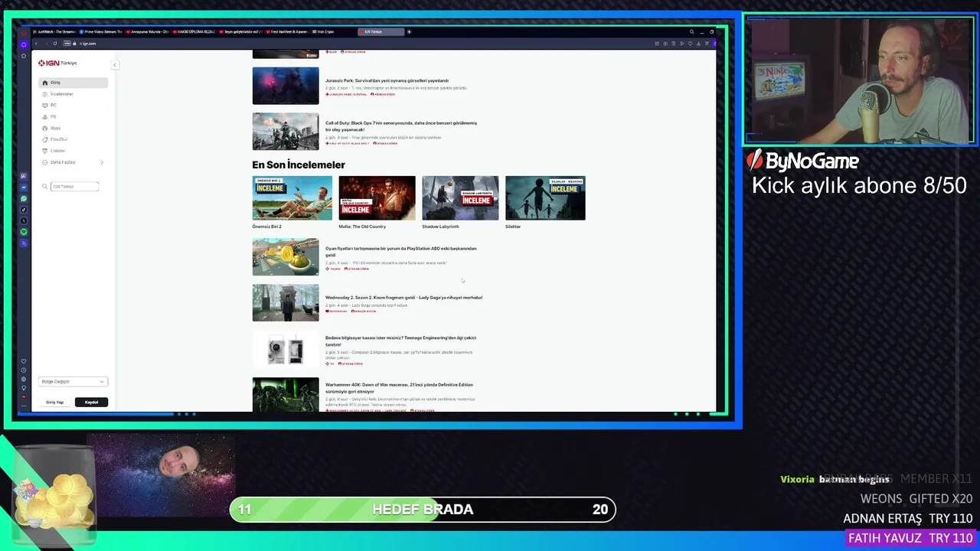Open the Silahlar review card
Screen dimensions: 980x551
pos(545,202)
